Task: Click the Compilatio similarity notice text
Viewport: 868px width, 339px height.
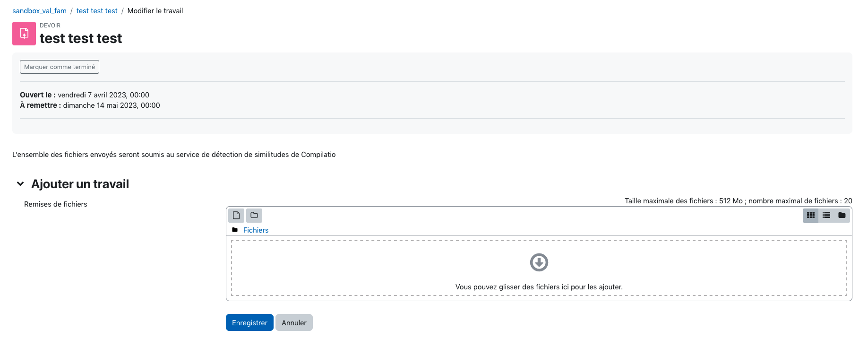Action: click(174, 155)
